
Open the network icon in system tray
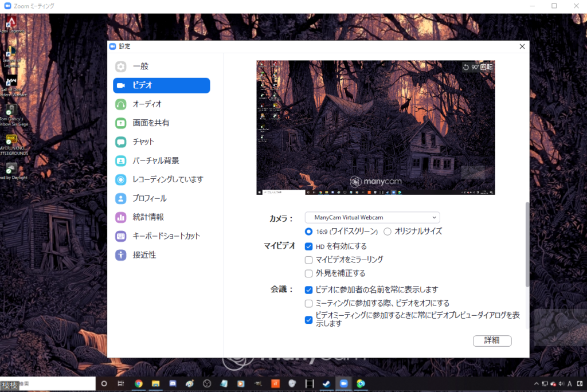point(545,384)
